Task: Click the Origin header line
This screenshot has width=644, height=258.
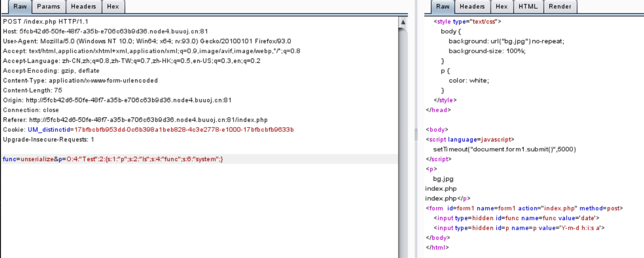Action: click(x=117, y=100)
